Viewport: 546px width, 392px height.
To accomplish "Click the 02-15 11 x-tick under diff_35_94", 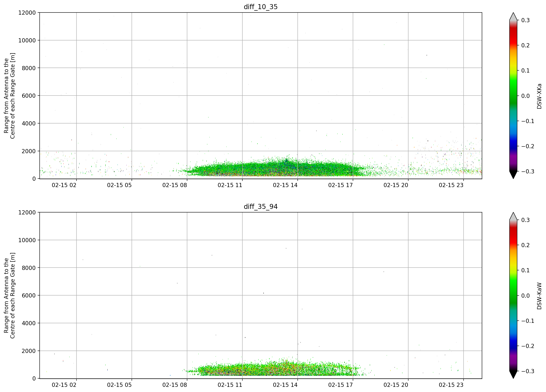I will coord(230,385).
